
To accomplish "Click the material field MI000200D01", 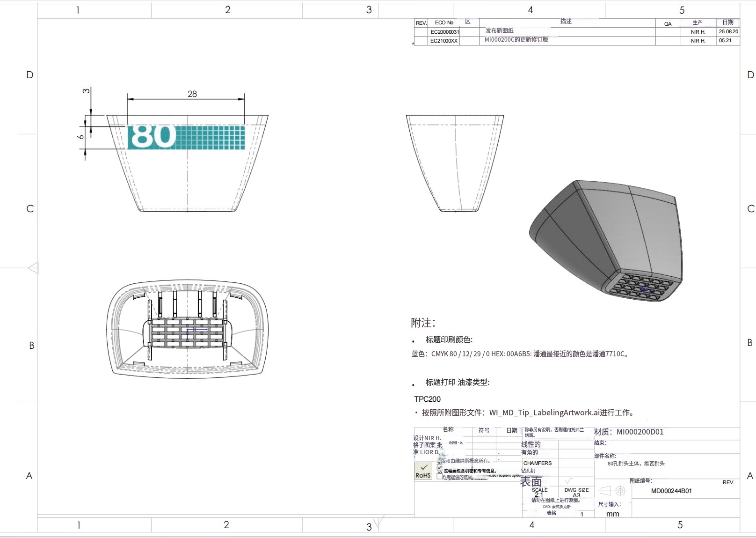I will coord(640,432).
